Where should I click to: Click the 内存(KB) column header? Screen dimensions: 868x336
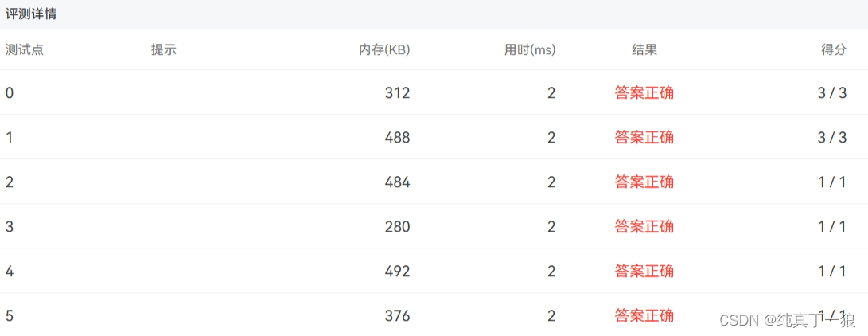(384, 50)
